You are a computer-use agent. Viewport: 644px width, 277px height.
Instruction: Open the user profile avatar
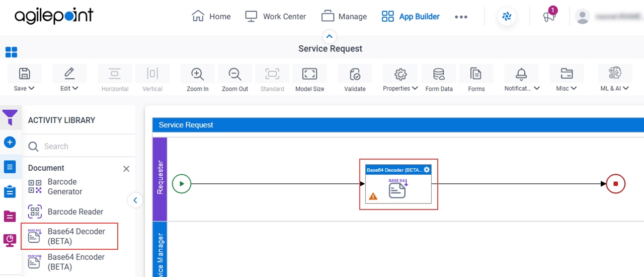coord(583,17)
